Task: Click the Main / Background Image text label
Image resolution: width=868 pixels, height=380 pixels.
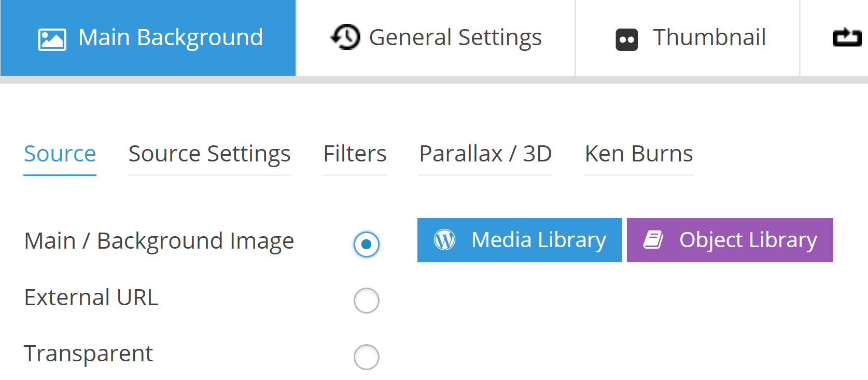Action: (159, 241)
